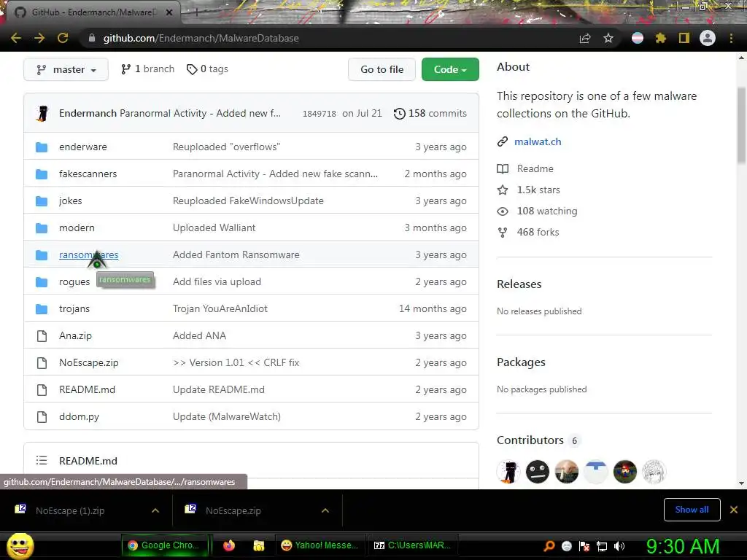Open the Releases section heading
Viewport: 747px width, 560px height.
[519, 284]
